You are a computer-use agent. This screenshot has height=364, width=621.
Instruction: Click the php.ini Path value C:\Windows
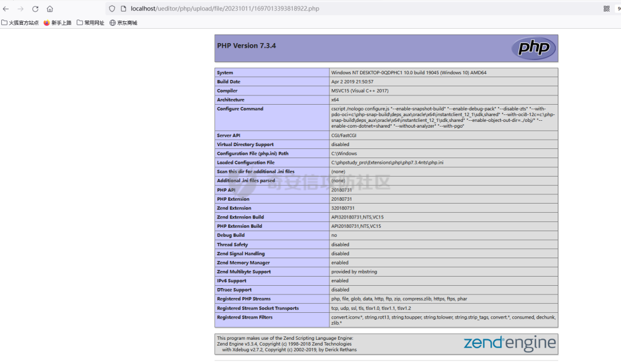coord(344,154)
